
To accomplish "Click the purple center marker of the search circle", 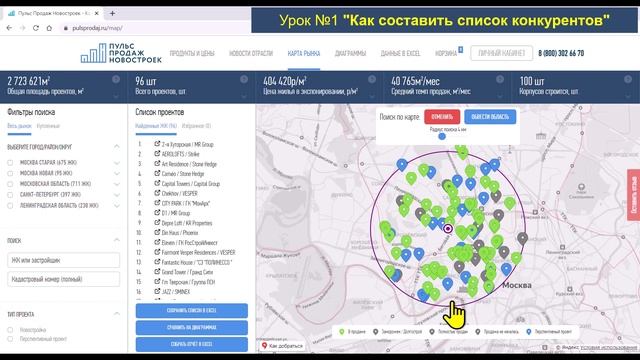I will point(448,229).
